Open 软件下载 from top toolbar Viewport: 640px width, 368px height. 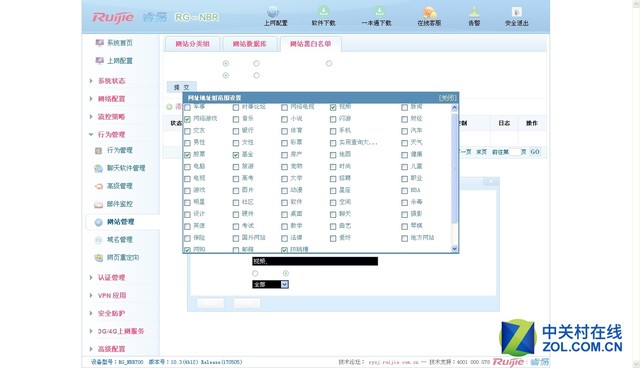(x=323, y=16)
